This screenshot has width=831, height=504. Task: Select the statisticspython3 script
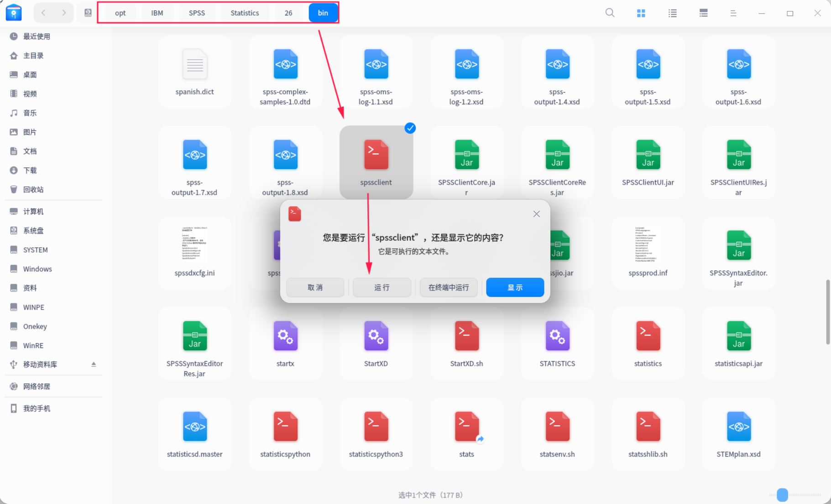coord(376,434)
